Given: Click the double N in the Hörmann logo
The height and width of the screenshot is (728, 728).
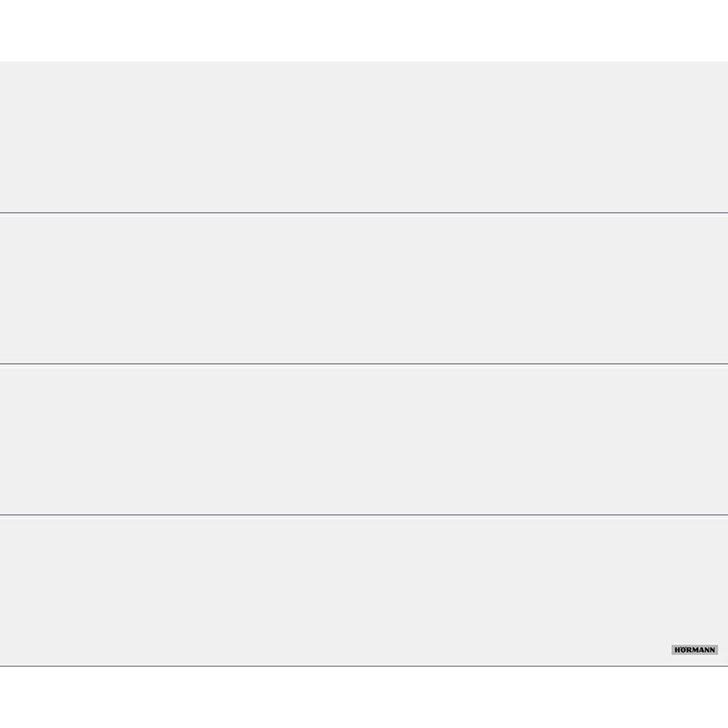Looking at the screenshot, I should click(709, 650).
